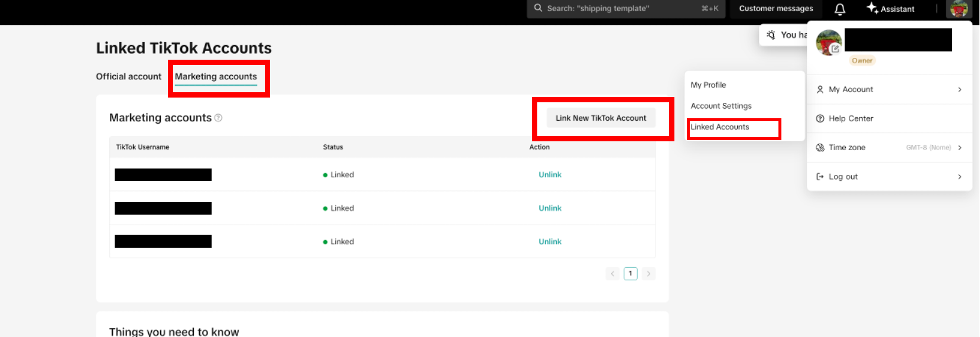
Task: Click the profile avatar in top bar
Action: coord(959,9)
